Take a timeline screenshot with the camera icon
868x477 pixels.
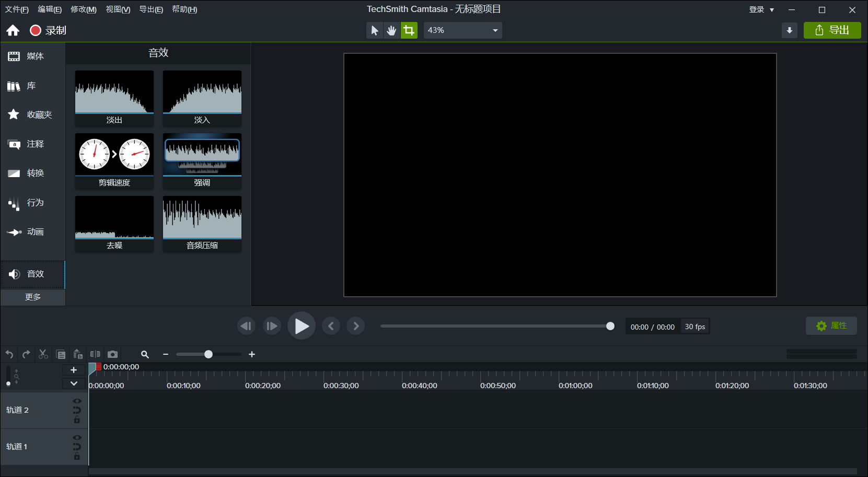(113, 354)
